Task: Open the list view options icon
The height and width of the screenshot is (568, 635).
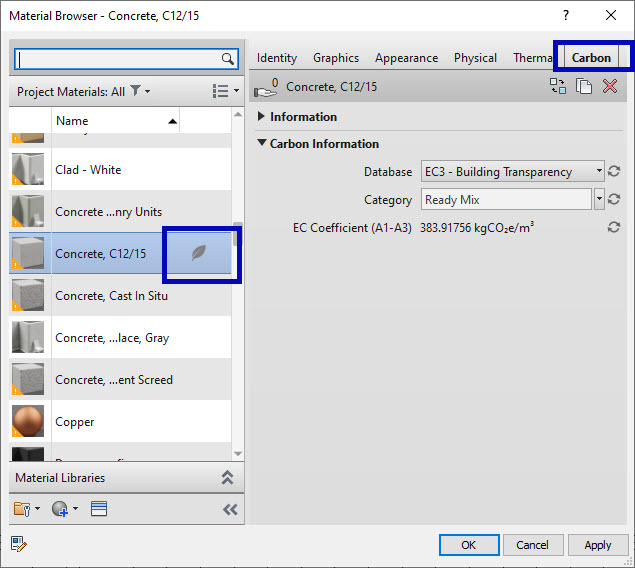Action: tap(220, 91)
